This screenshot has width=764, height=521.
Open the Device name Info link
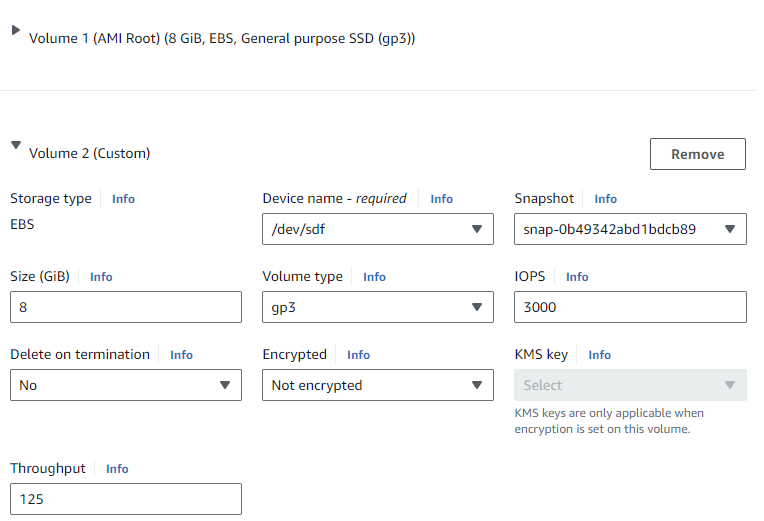pos(441,199)
